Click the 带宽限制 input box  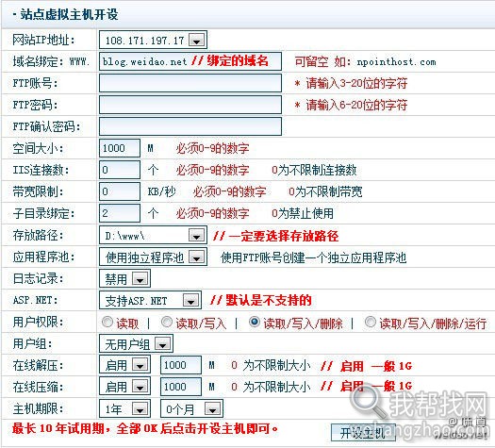[120, 191]
